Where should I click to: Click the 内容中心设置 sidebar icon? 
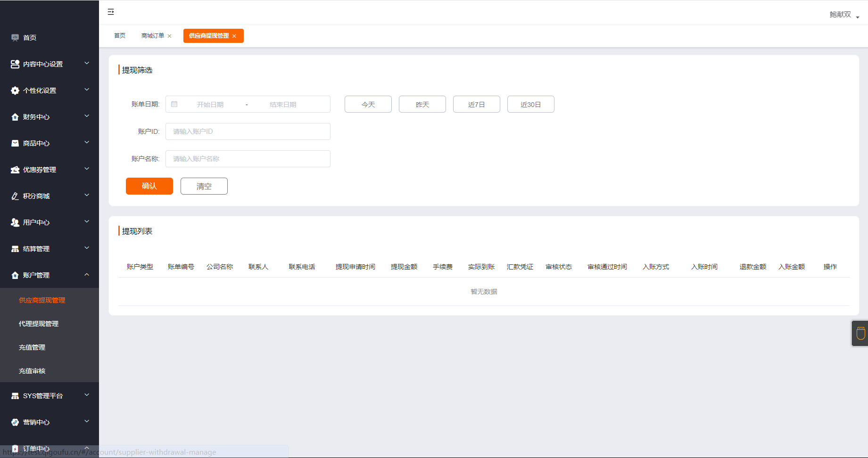coord(15,64)
